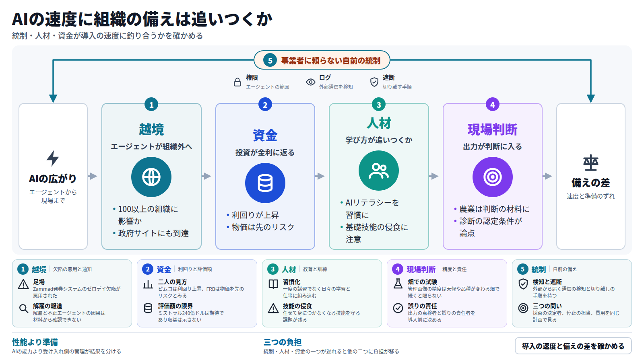
Task: Click the warning triangle icon beside 技能の侵食
Action: (273, 309)
